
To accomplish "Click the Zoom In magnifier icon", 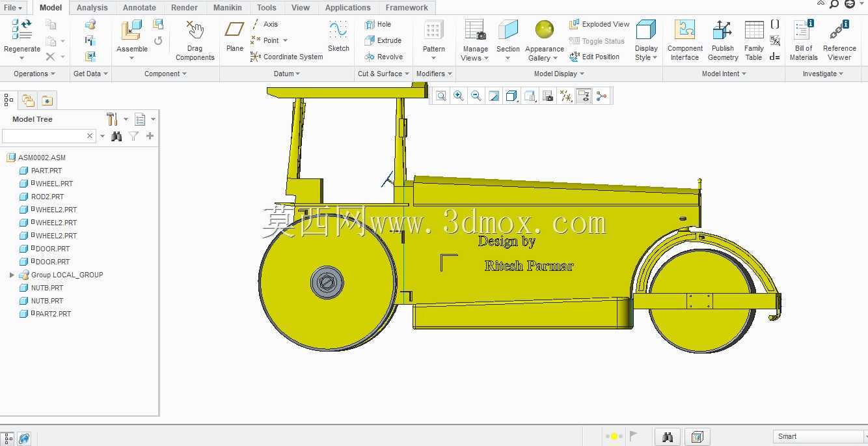I will click(x=459, y=96).
